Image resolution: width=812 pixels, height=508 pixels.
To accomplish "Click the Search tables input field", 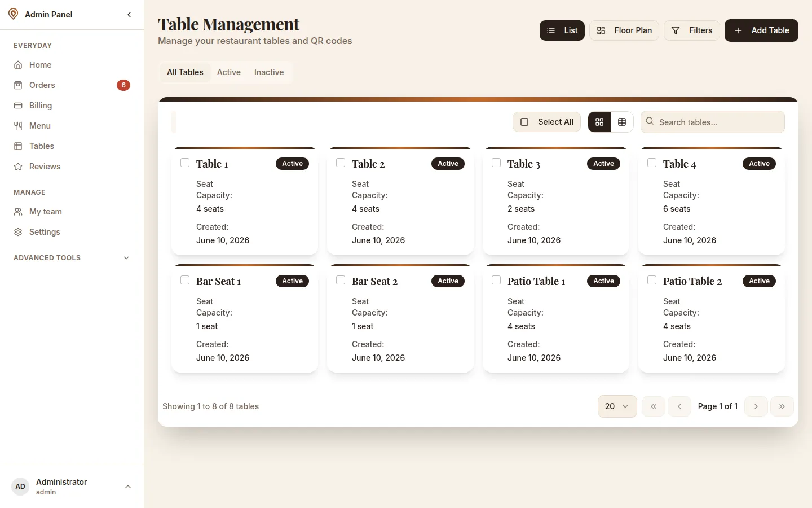I will 713,122.
